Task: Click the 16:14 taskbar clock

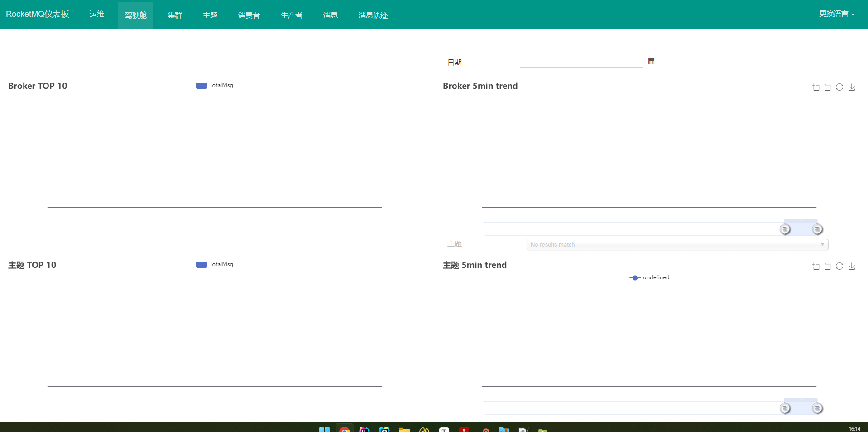Action: pyautogui.click(x=854, y=428)
